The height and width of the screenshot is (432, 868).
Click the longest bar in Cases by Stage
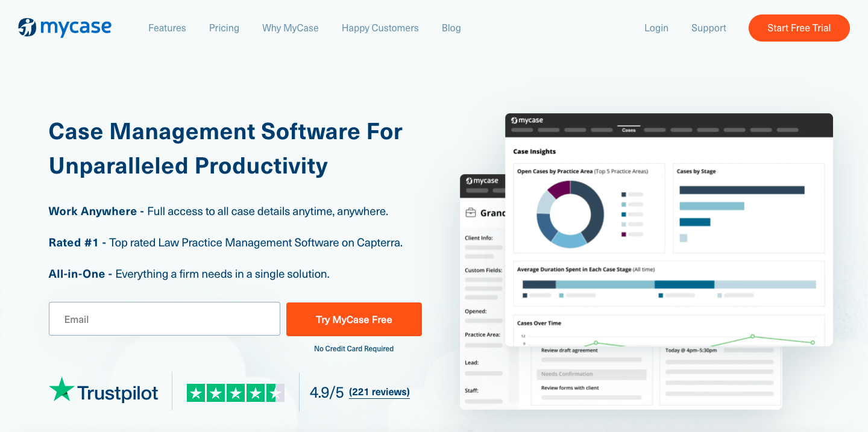[x=742, y=190]
